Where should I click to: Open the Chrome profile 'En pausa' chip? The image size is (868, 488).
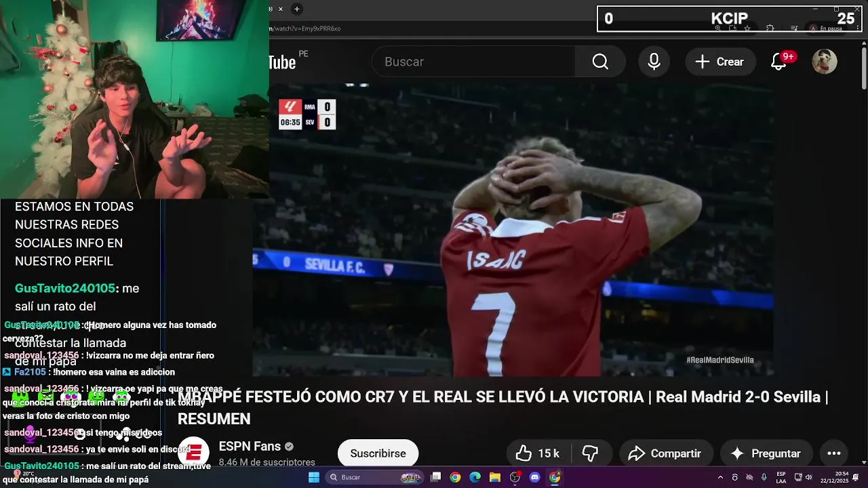click(x=825, y=28)
